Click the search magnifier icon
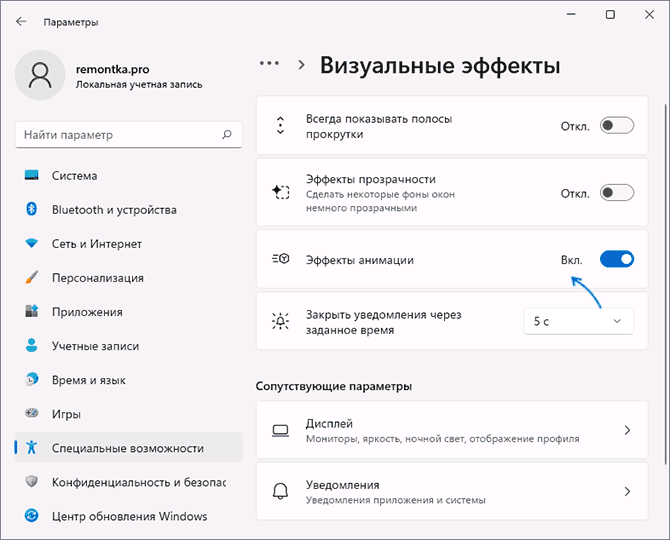This screenshot has height=540, width=670. pos(227,135)
